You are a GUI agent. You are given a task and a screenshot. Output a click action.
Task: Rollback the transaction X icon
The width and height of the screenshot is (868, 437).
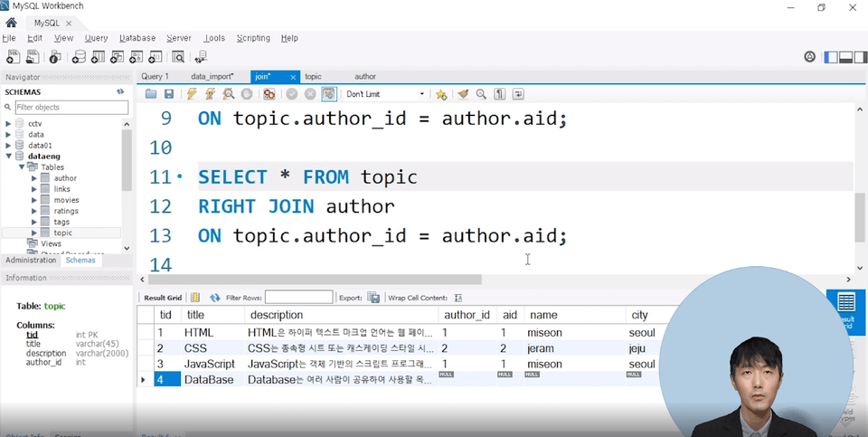coord(310,94)
